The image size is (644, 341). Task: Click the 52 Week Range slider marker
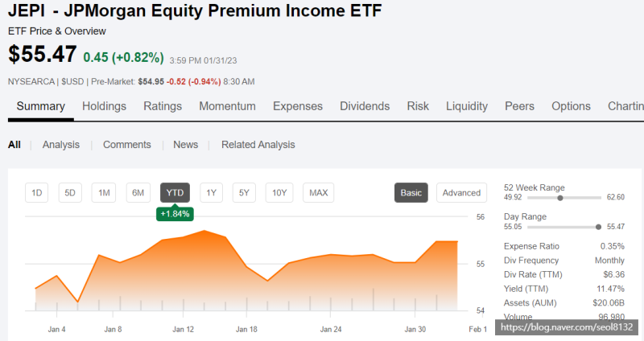pos(559,197)
